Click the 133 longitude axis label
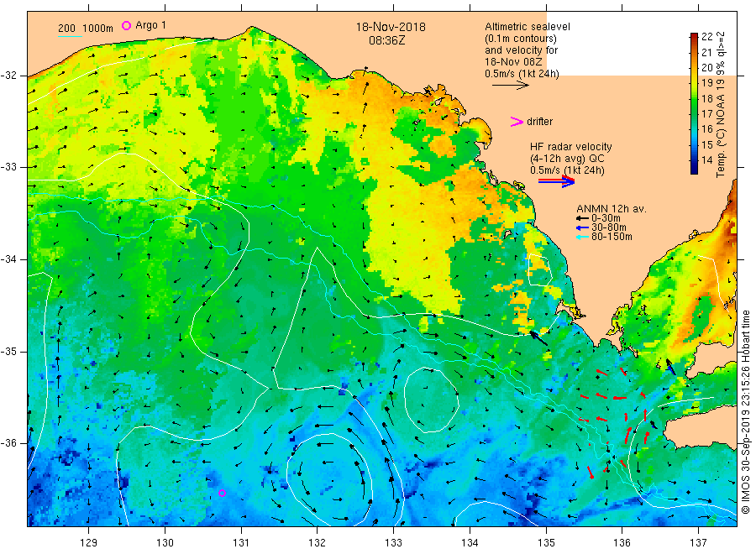The height and width of the screenshot is (554, 756). pyautogui.click(x=393, y=543)
